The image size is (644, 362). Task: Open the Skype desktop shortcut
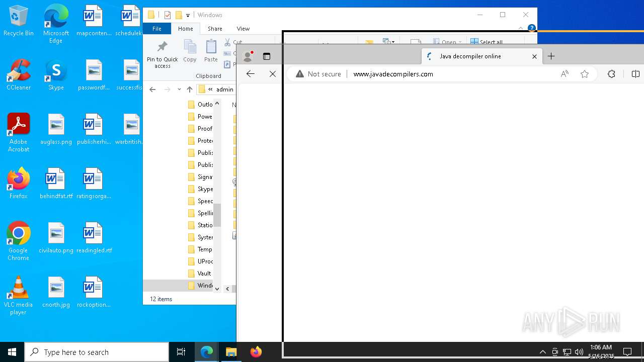point(56,75)
